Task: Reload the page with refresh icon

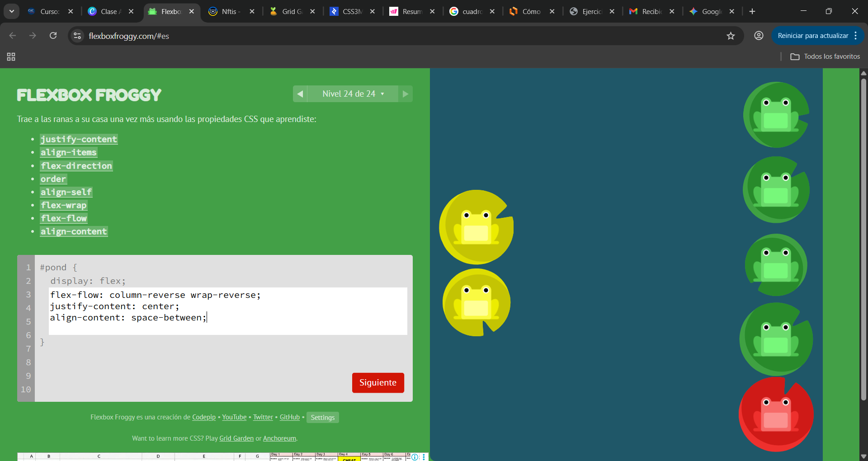Action: tap(53, 36)
